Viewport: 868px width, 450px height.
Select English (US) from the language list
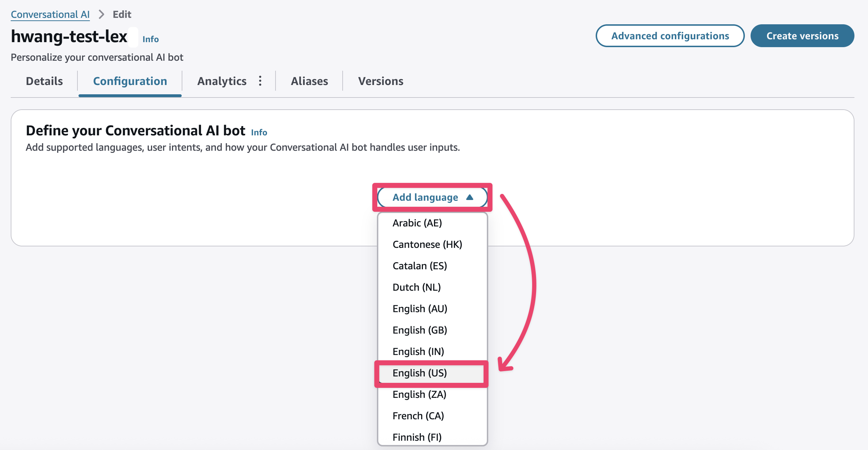tap(420, 373)
